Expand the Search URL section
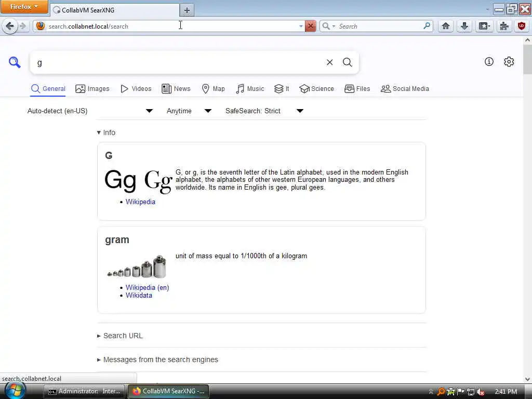Image resolution: width=532 pixels, height=399 pixels. click(x=120, y=336)
